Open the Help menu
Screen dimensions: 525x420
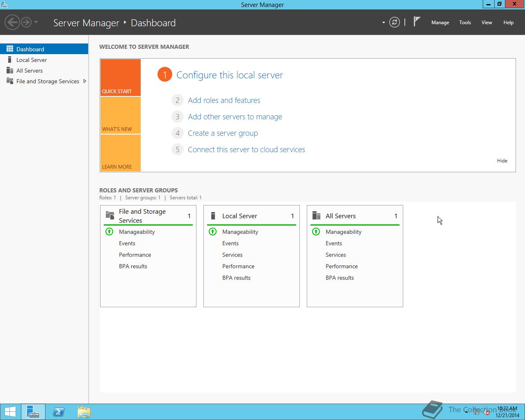(509, 23)
